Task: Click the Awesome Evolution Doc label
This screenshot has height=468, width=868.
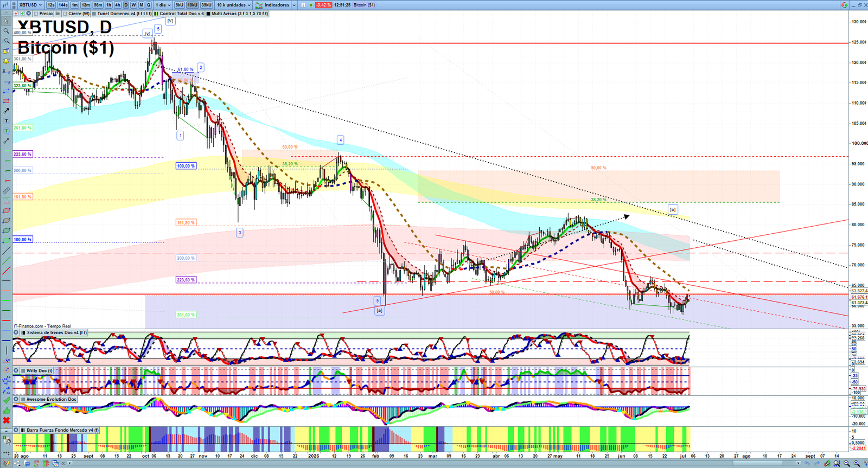Action: click(x=52, y=399)
